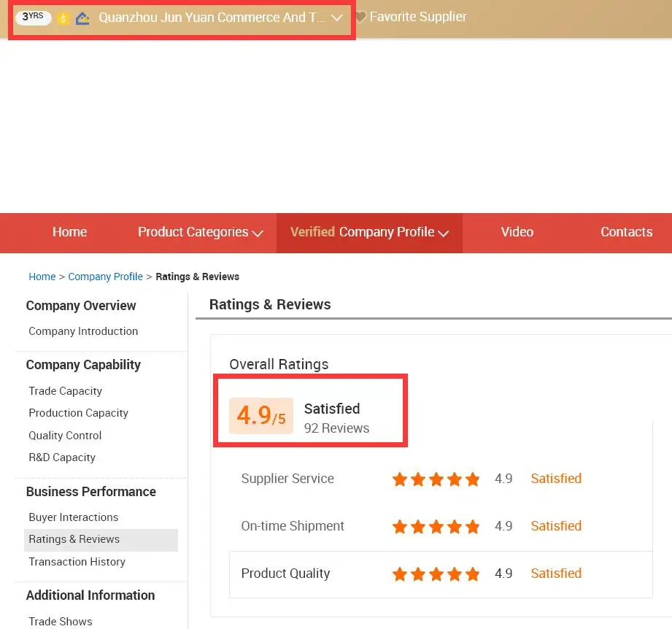Click the first star under Supplier Service
Viewport: 672px width, 629px height.
tap(400, 479)
